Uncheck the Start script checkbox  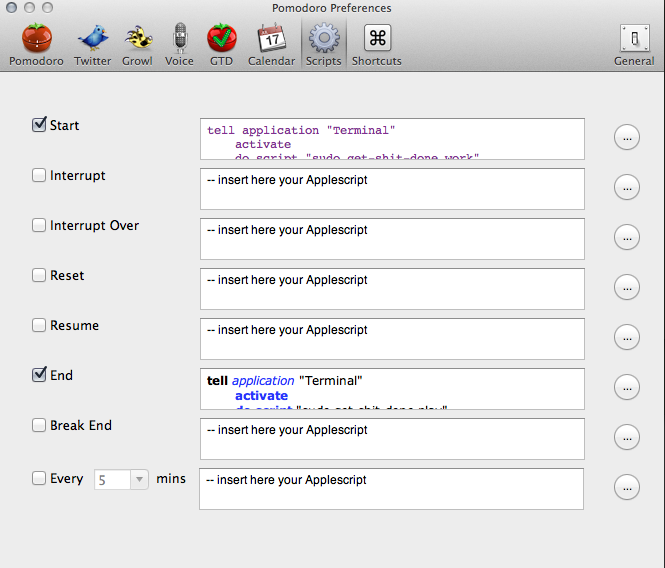tap(39, 125)
